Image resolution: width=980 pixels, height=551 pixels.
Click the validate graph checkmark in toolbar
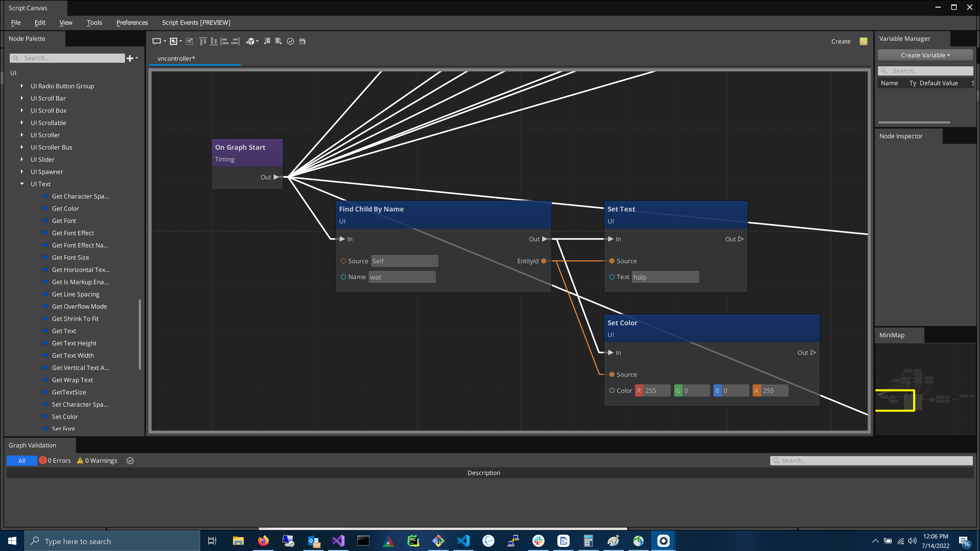[x=290, y=41]
